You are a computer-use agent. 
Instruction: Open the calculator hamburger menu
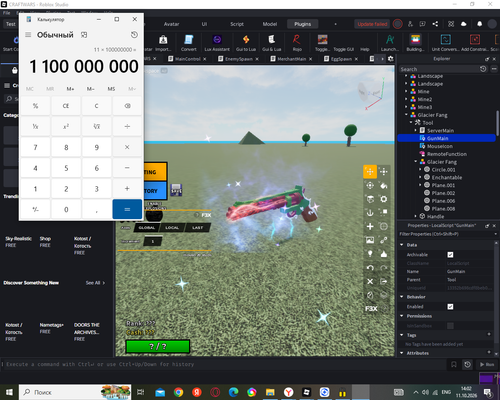coord(28,35)
